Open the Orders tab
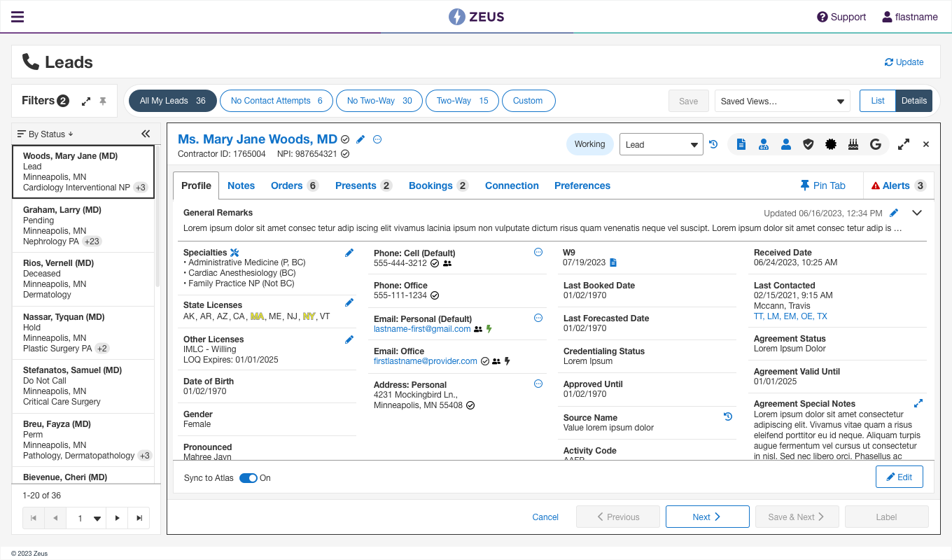This screenshot has width=952, height=560. (x=295, y=185)
